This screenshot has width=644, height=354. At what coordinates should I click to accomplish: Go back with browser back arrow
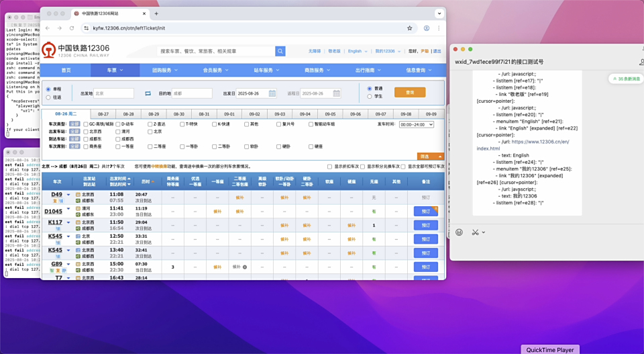(48, 28)
